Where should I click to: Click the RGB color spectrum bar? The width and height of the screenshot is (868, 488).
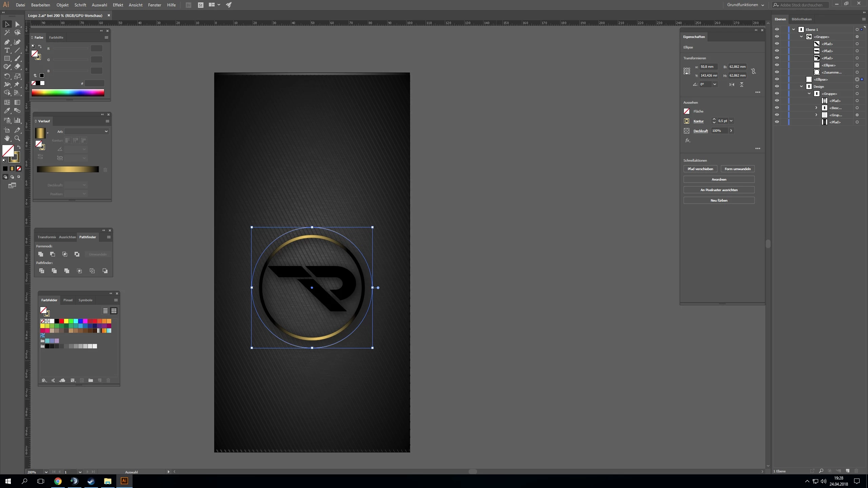(68, 93)
